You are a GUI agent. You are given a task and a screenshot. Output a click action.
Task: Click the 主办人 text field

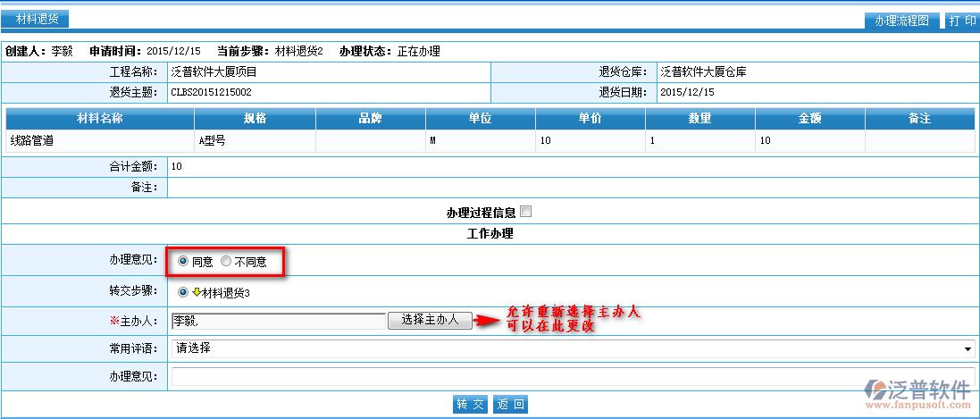pyautogui.click(x=277, y=320)
